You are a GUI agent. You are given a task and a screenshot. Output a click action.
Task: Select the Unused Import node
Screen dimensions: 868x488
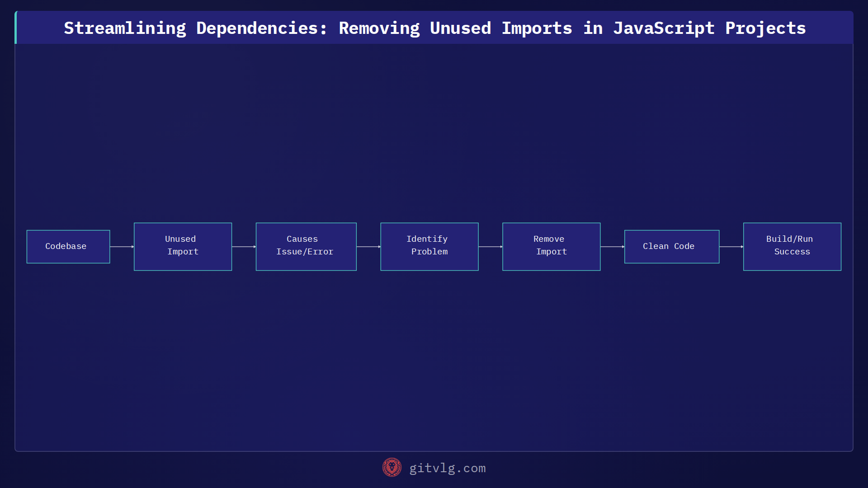pyautogui.click(x=183, y=247)
